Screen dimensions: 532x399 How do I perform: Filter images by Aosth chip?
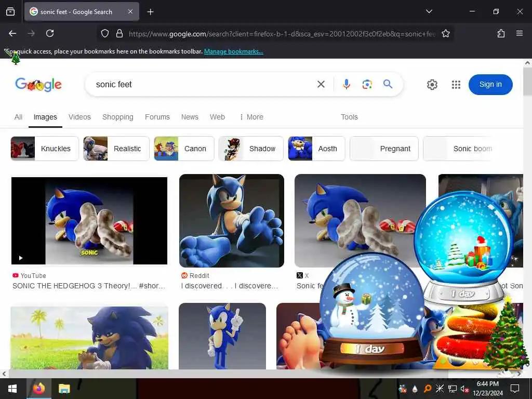point(316,149)
